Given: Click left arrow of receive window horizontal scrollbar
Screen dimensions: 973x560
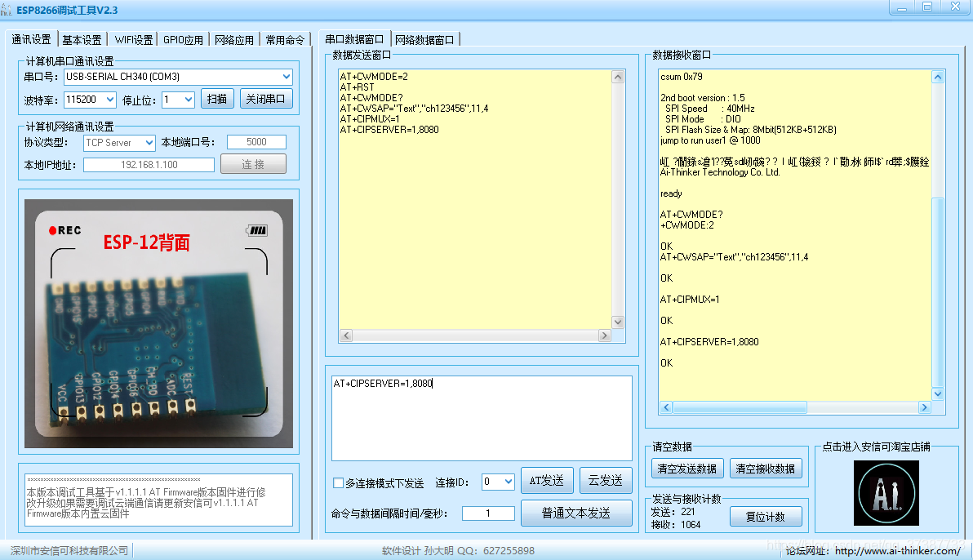Looking at the screenshot, I should tap(666, 407).
